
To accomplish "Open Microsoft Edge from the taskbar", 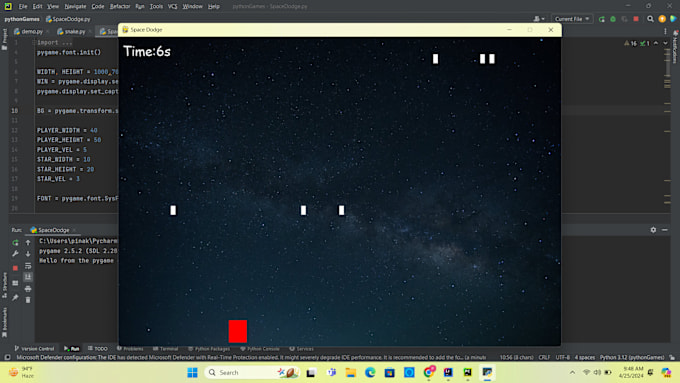I will tap(370, 373).
